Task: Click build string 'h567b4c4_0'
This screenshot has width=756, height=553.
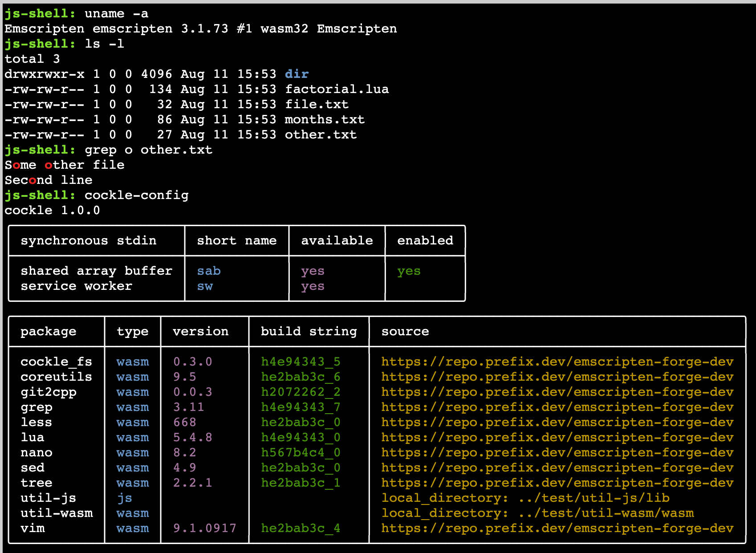Action: pyautogui.click(x=301, y=453)
